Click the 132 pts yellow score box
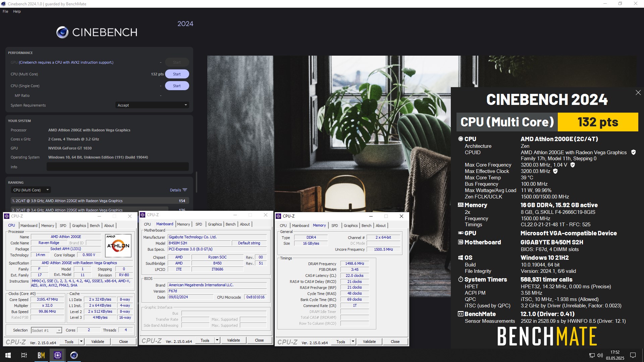 point(598,122)
